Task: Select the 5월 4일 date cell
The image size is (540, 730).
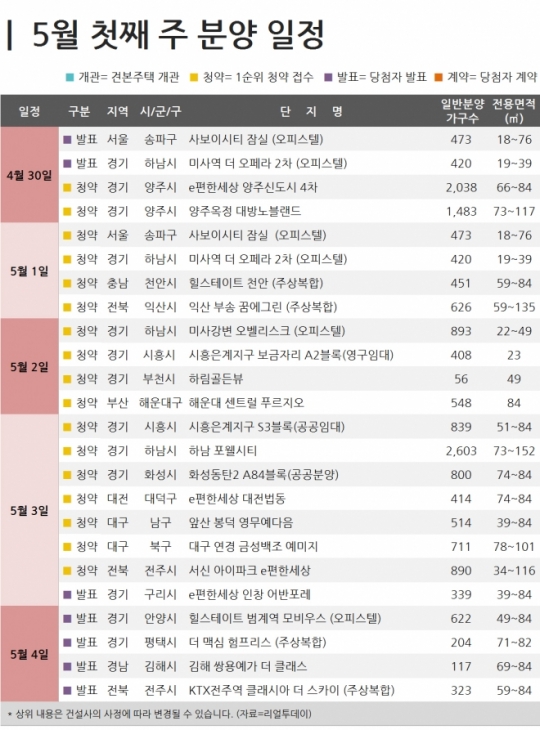Action: (x=29, y=654)
